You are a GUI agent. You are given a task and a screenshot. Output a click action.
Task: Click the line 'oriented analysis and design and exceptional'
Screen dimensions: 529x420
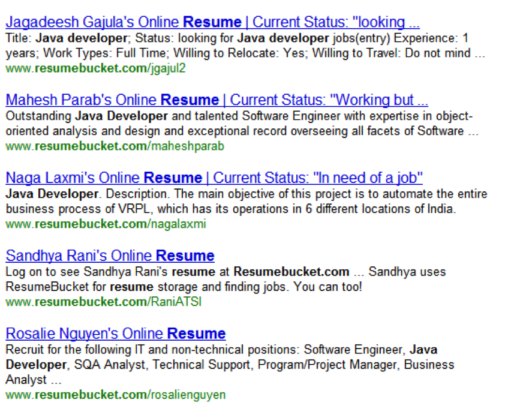(242, 131)
